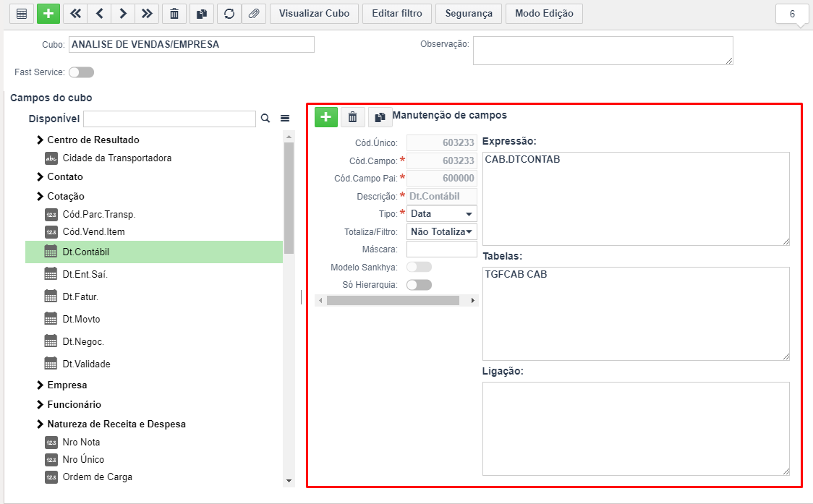Duplicate field in Manutenção de campos
The width and height of the screenshot is (813, 504).
coord(380,117)
